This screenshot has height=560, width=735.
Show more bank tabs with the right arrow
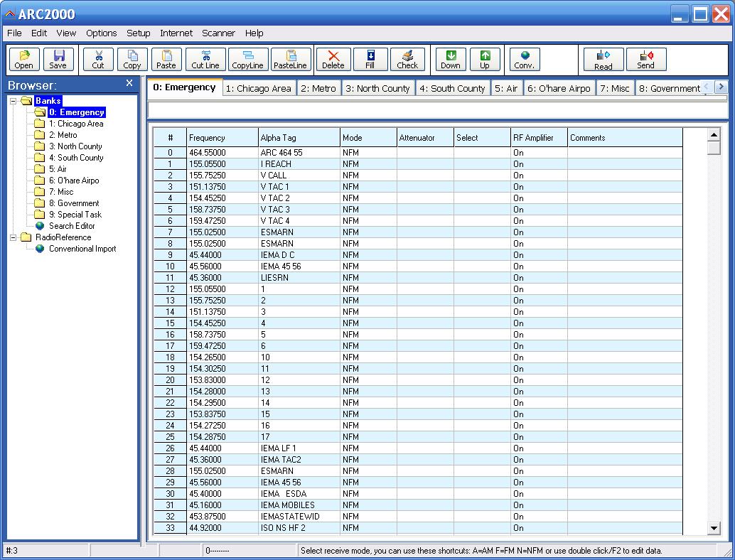[721, 87]
